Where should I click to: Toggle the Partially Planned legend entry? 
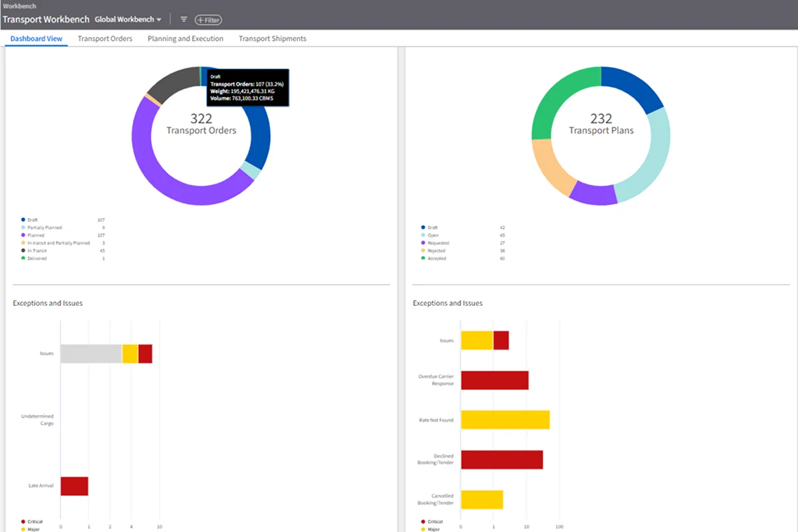[45, 227]
